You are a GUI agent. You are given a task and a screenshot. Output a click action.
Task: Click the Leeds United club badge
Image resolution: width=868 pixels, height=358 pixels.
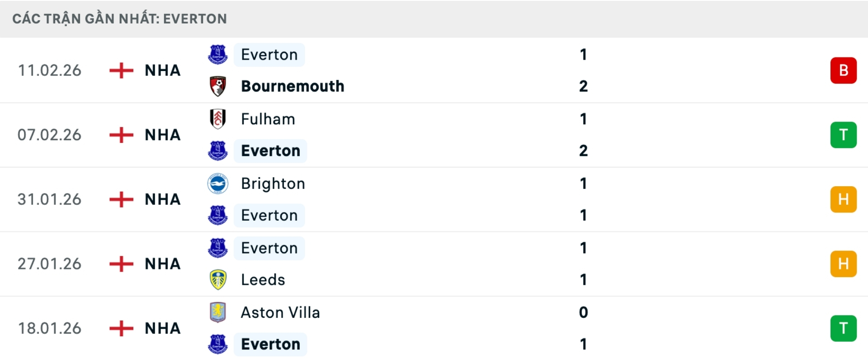pyautogui.click(x=217, y=280)
